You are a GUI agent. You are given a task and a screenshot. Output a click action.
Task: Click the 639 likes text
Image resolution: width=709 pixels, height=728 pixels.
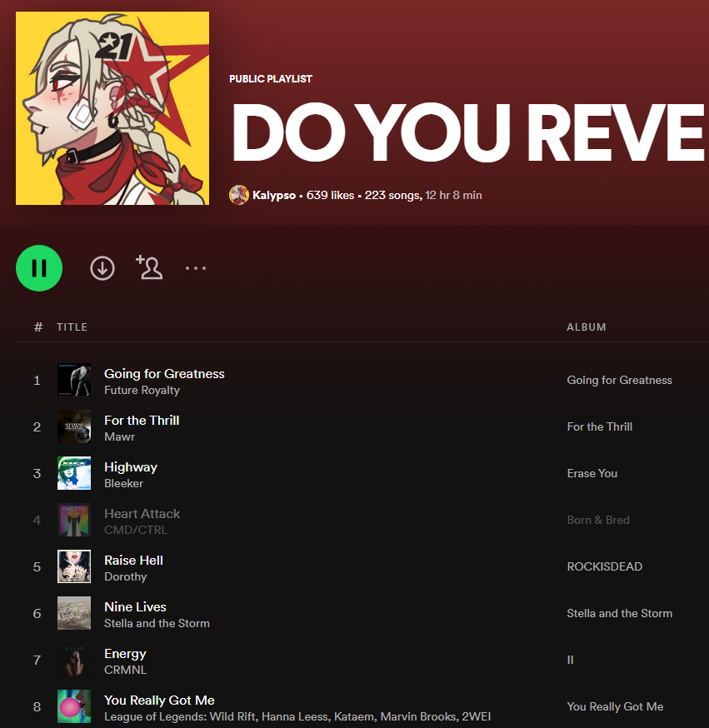tap(330, 195)
